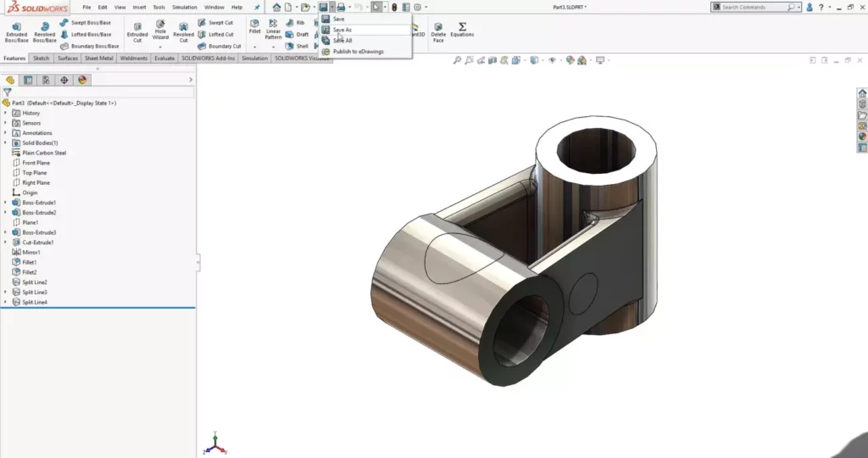The image size is (868, 458).
Task: Toggle the Hide/Show Items eye icon
Action: (552, 60)
